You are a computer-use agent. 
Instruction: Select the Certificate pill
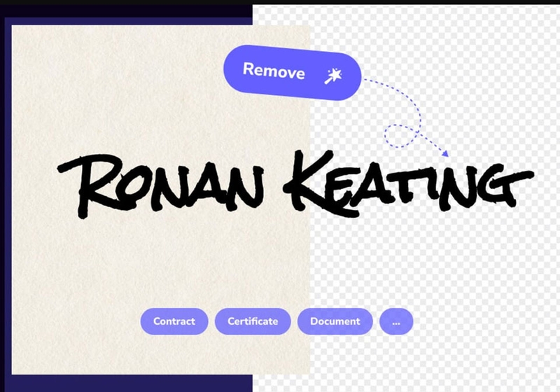[253, 321]
